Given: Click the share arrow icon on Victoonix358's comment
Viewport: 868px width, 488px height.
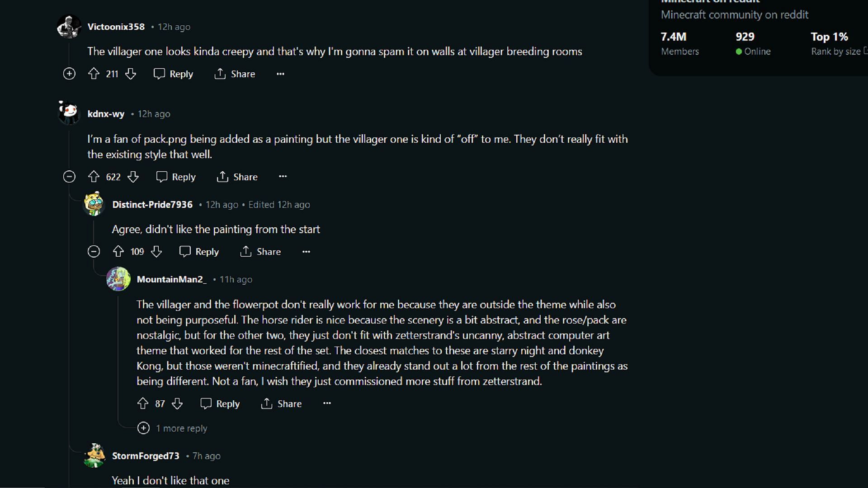Looking at the screenshot, I should coord(221,74).
